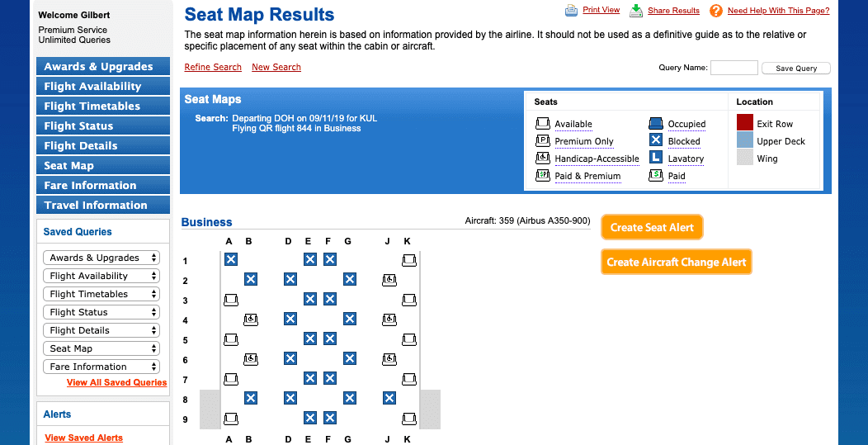The width and height of the screenshot is (868, 445).
Task: Click the Print View printer icon
Action: 571,11
